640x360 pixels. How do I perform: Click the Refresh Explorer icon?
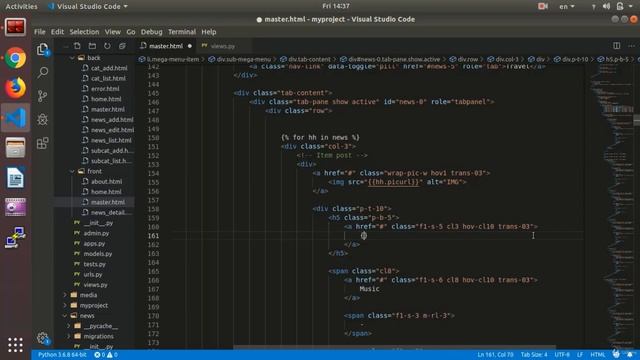107,46
